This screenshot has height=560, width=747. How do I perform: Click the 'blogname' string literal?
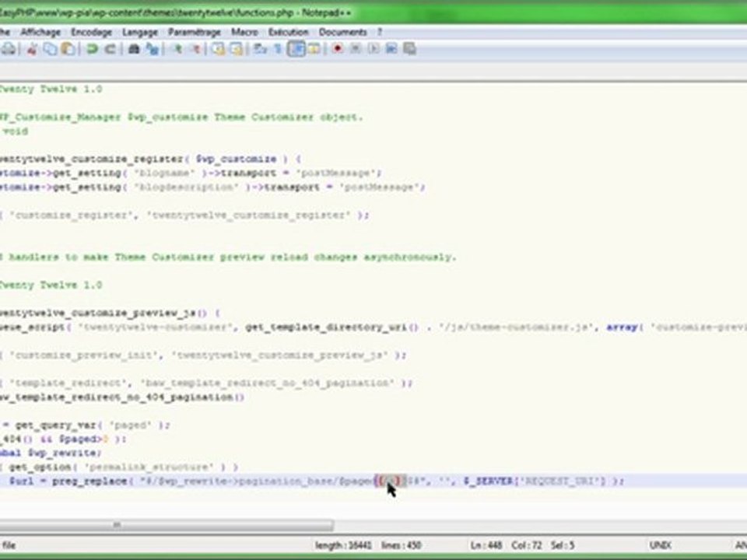[164, 173]
